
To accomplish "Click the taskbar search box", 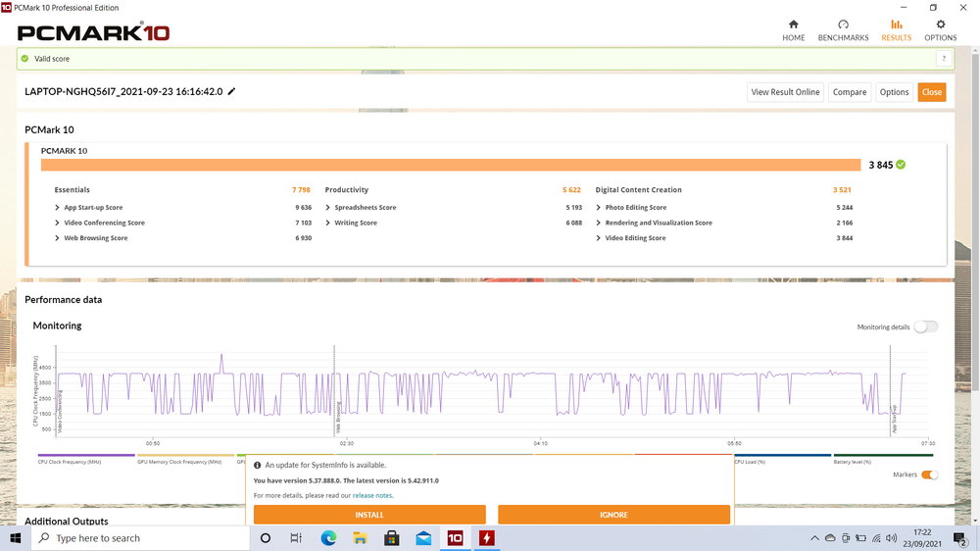I will point(140,538).
